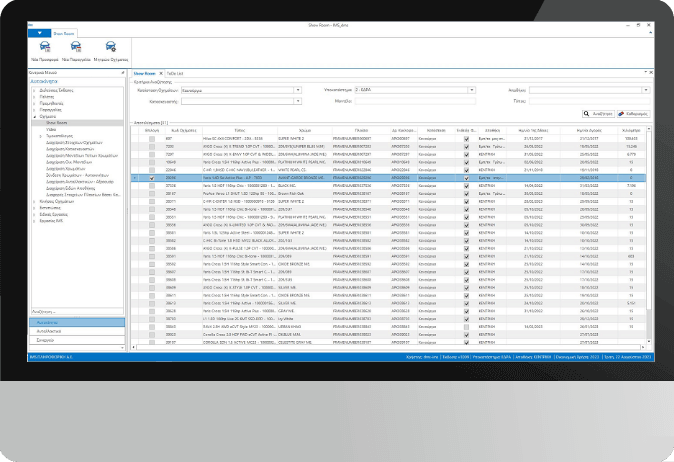Sort the table by the Τύπος column header
Screen dimensions: 674x462
tap(240, 130)
